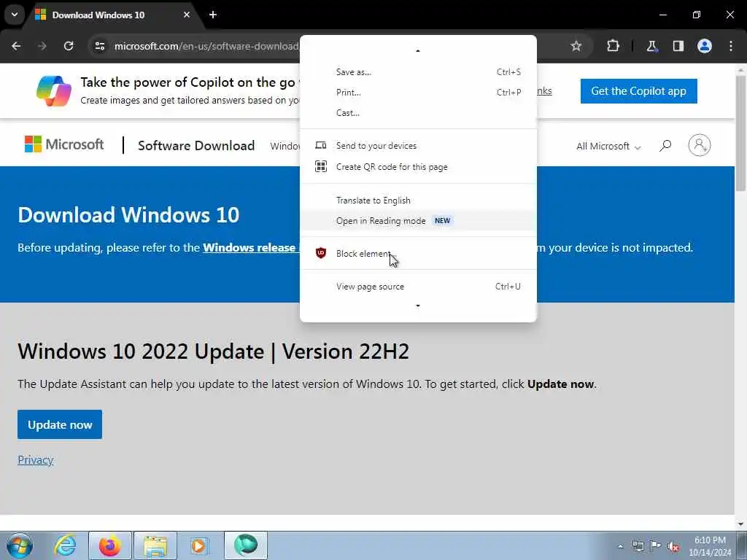Click the Copilot logo in banner
This screenshot has width=747, height=560.
[54, 90]
